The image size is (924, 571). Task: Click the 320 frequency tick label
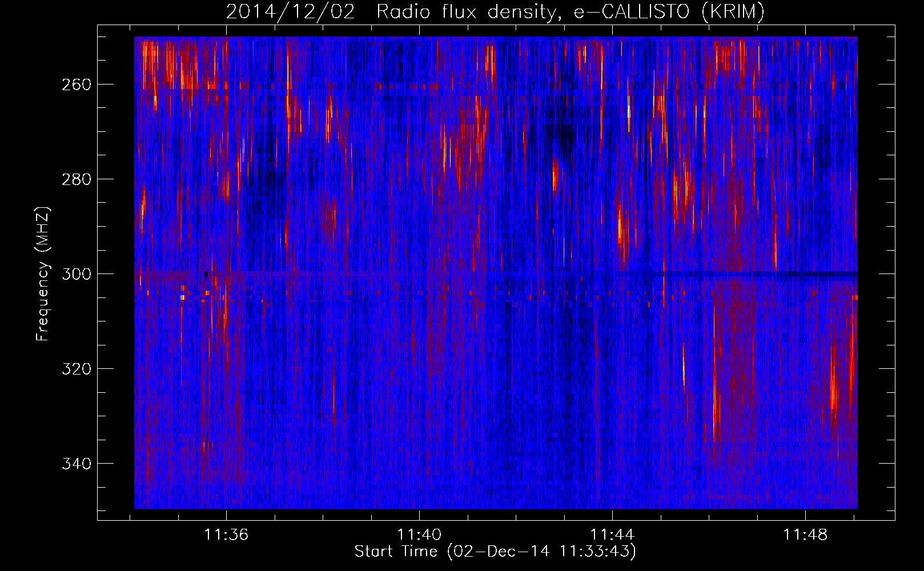click(x=76, y=369)
